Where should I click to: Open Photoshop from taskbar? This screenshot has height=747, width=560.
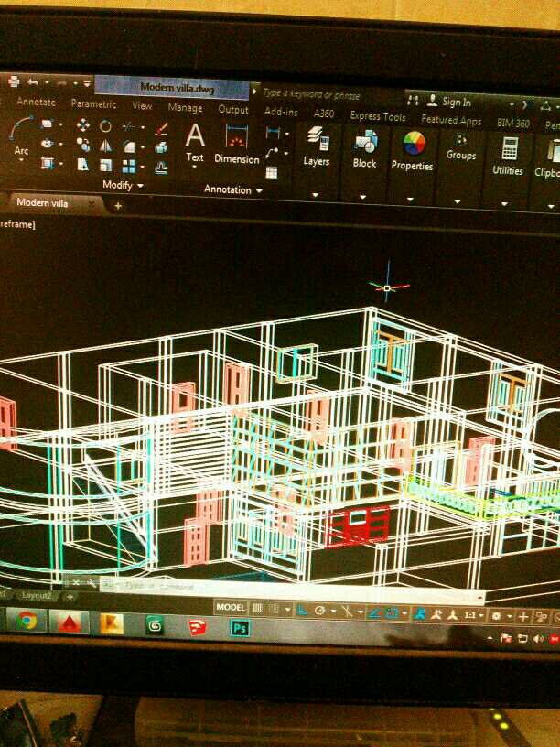[240, 629]
